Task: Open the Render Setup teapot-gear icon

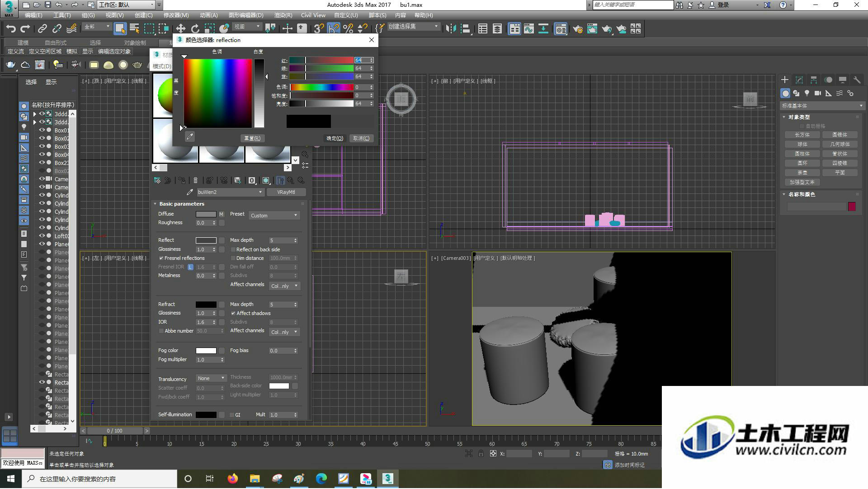Action: coord(577,29)
